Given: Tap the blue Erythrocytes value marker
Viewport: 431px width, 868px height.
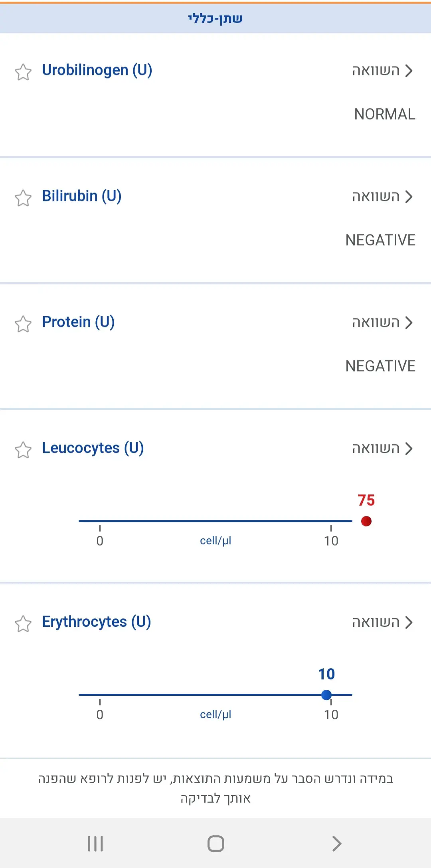Looking at the screenshot, I should [326, 695].
